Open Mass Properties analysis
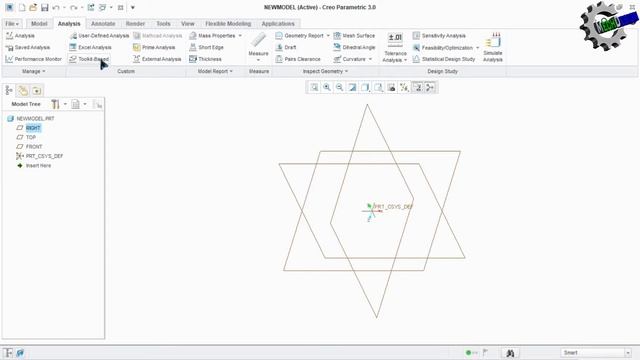Screen dimensions: 640x360 click(213, 36)
